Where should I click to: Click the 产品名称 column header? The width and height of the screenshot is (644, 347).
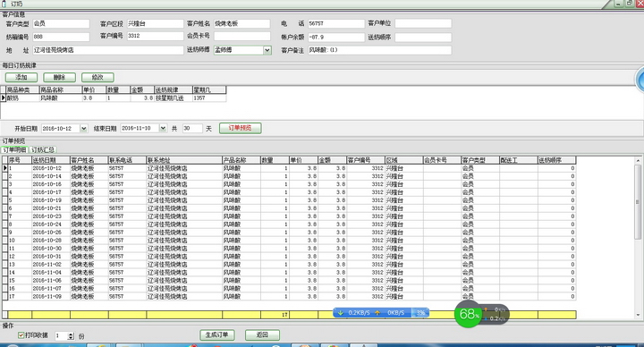(x=241, y=160)
